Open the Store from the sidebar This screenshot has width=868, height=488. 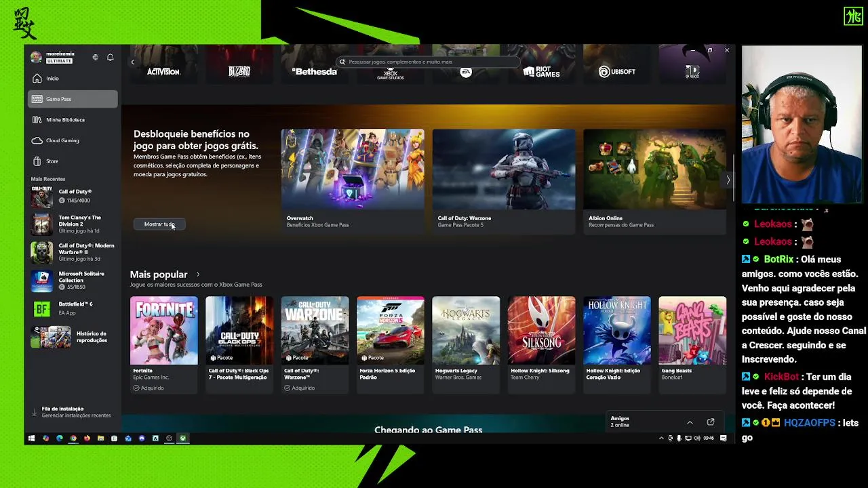pos(73,161)
